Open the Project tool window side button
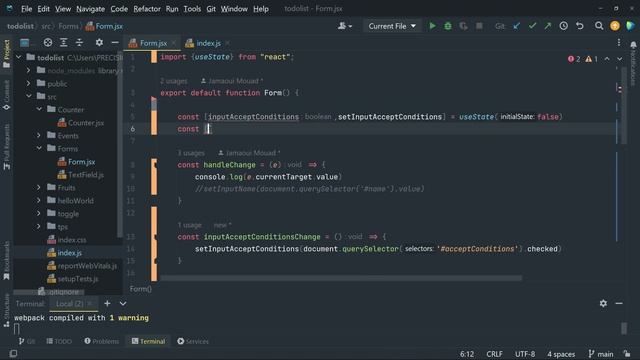Screen dimensions: 640x360 click(x=7, y=54)
